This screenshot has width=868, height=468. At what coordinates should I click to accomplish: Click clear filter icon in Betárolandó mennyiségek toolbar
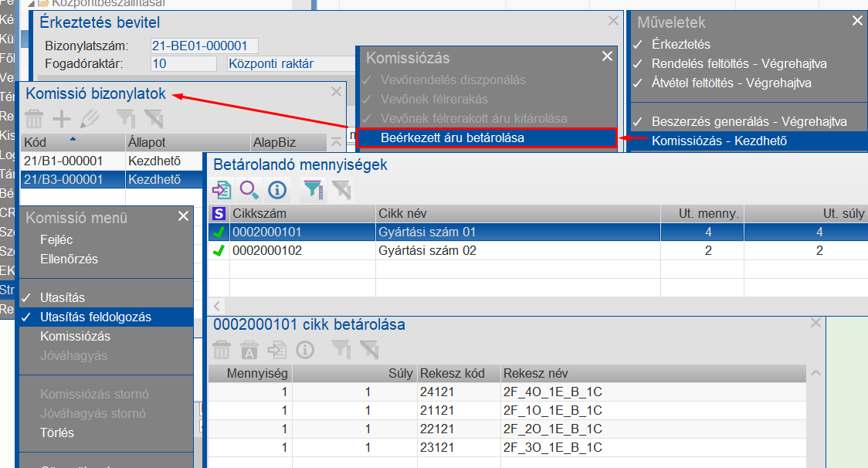coord(341,190)
